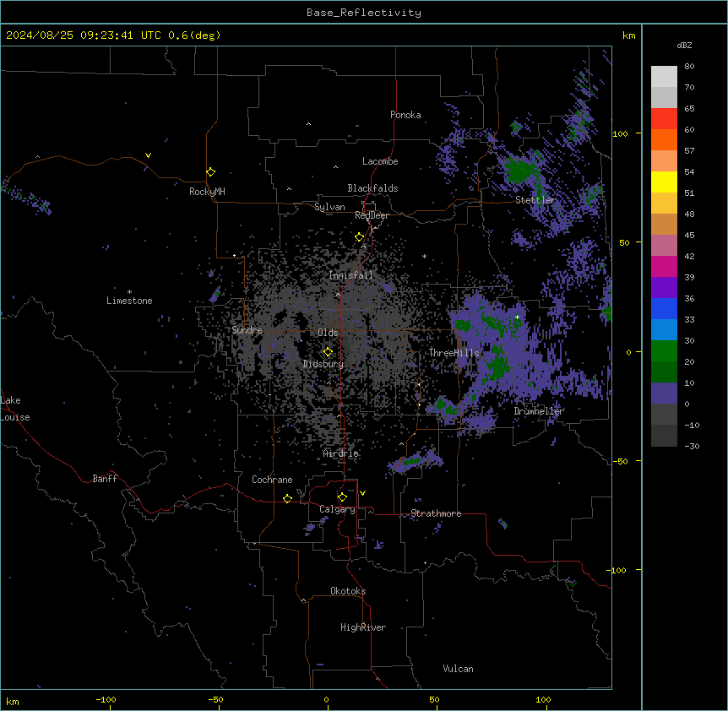Pick the bright yellow dBZ legend swatch
The image size is (728, 711).
click(664, 182)
